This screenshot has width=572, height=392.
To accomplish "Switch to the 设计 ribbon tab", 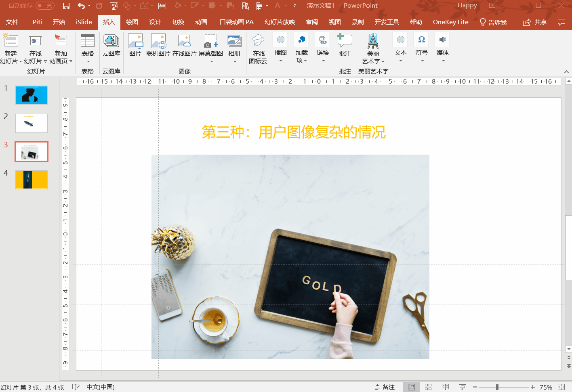I will click(155, 22).
